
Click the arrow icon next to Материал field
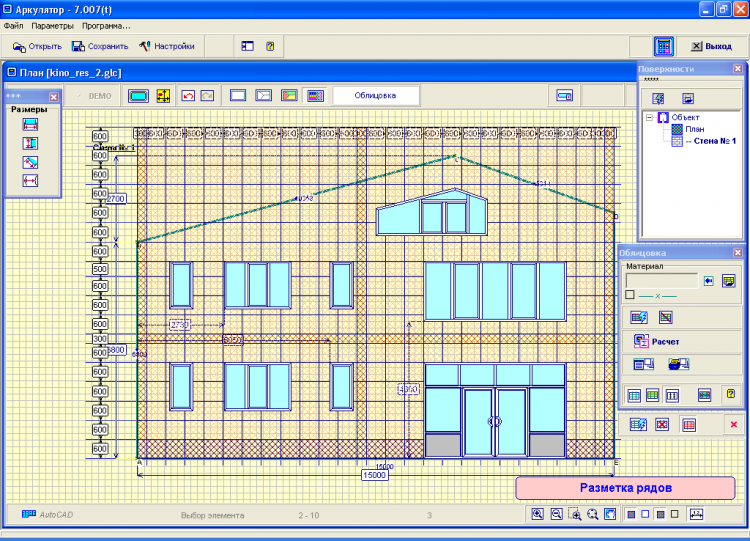709,281
